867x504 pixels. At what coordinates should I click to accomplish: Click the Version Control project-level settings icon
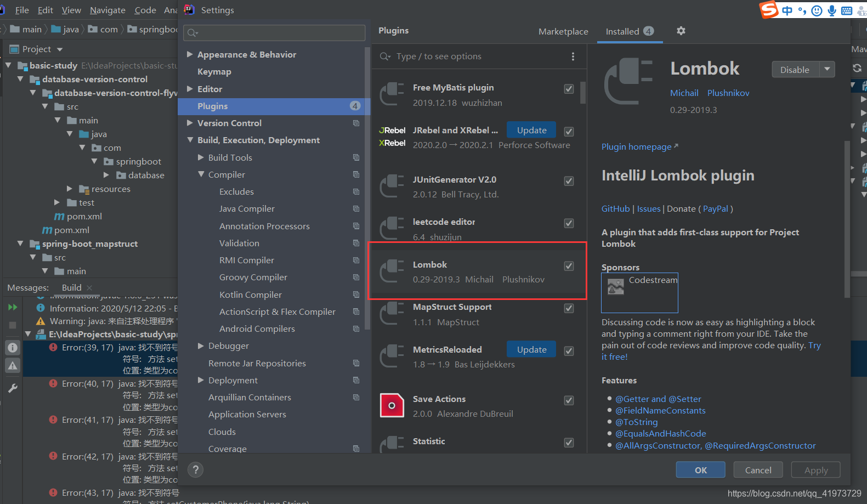click(x=356, y=123)
